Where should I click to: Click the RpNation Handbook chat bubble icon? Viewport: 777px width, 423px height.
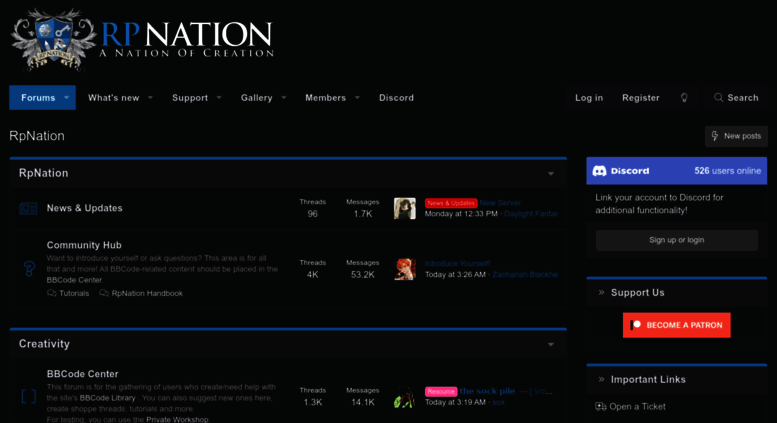(104, 293)
